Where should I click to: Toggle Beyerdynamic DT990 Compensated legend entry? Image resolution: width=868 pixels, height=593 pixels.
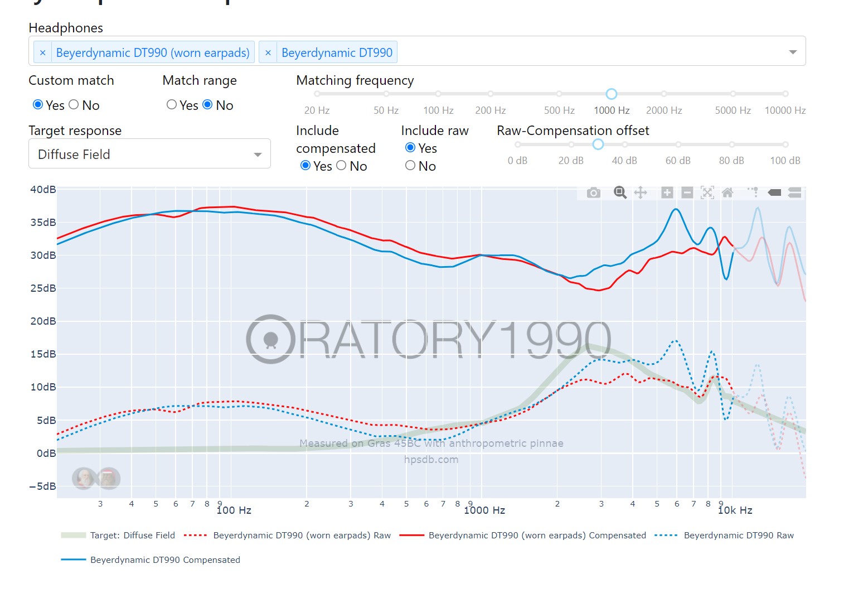pos(151,560)
